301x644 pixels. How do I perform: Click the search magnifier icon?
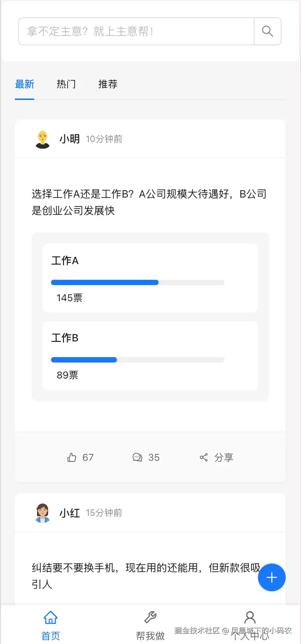[268, 31]
